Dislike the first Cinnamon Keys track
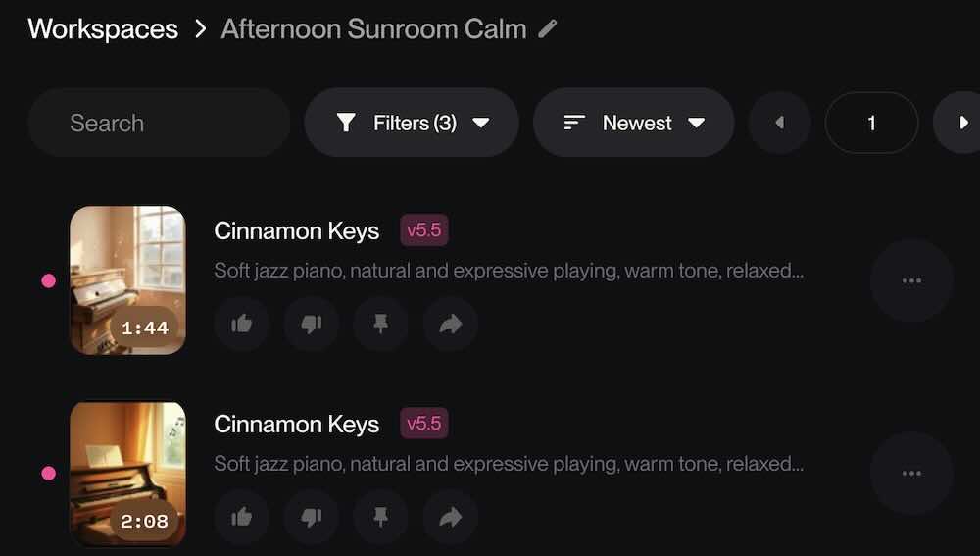This screenshot has height=556, width=980. click(x=312, y=325)
